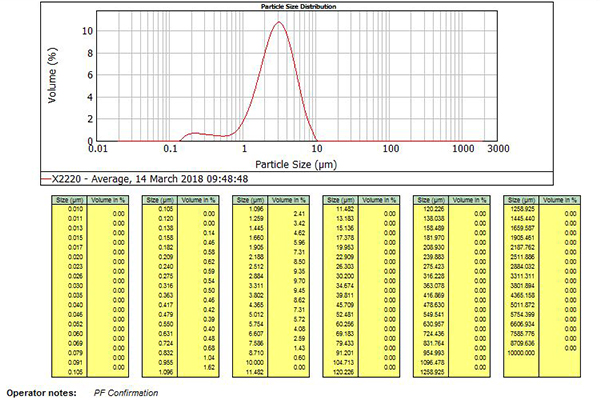This screenshot has height=400, width=600.
Task: Click the red curve peak on chart
Action: coord(279,23)
